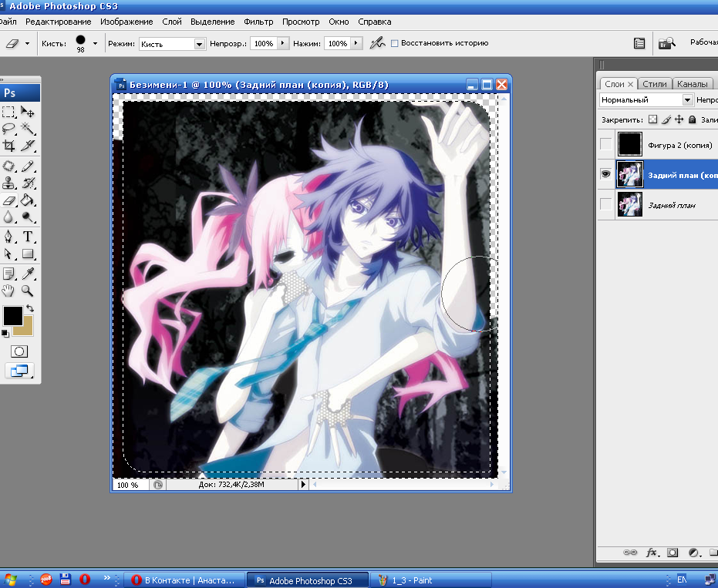718x588 pixels.
Task: Select the Type tool
Action: (28, 237)
